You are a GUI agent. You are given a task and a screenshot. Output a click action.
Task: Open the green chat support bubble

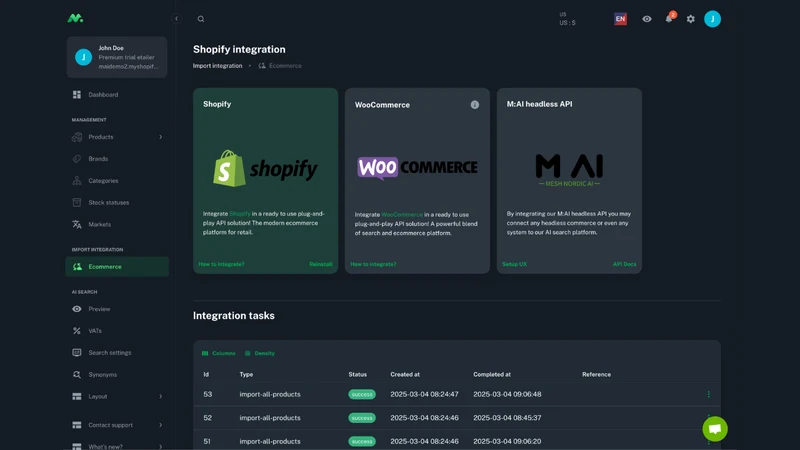click(x=715, y=429)
